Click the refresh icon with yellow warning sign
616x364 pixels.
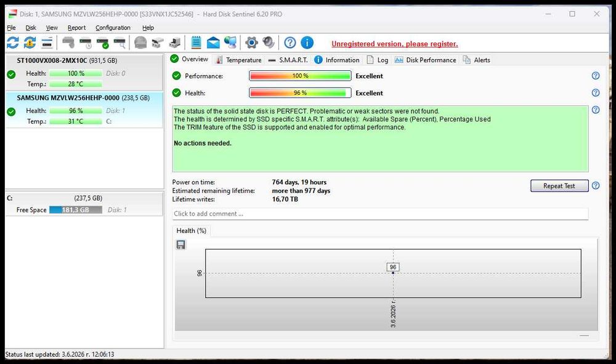point(30,42)
